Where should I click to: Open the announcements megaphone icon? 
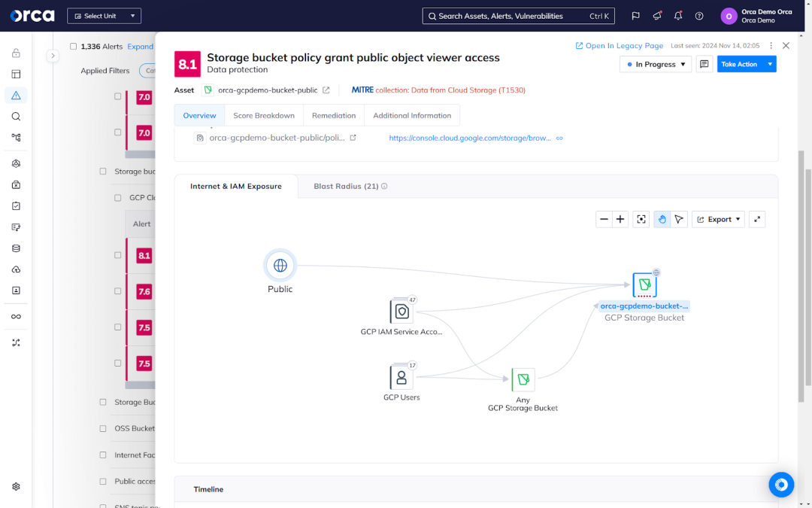click(x=657, y=16)
